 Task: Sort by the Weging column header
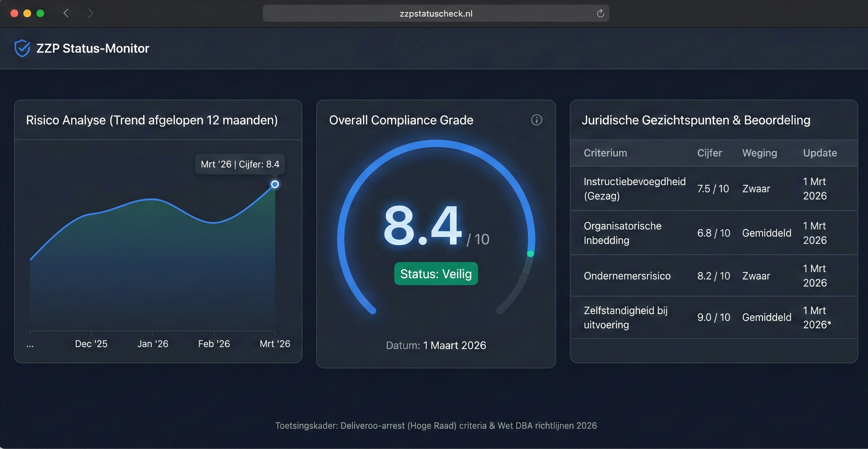click(x=760, y=153)
